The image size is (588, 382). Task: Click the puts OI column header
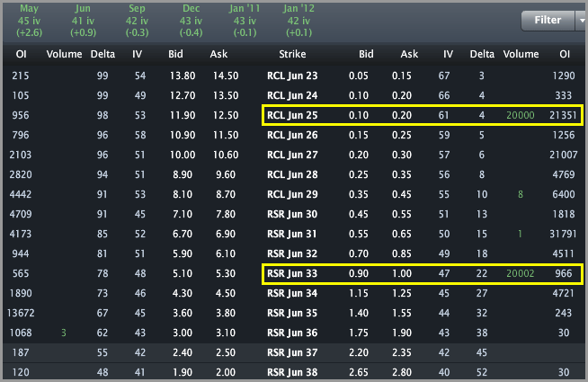pos(565,54)
